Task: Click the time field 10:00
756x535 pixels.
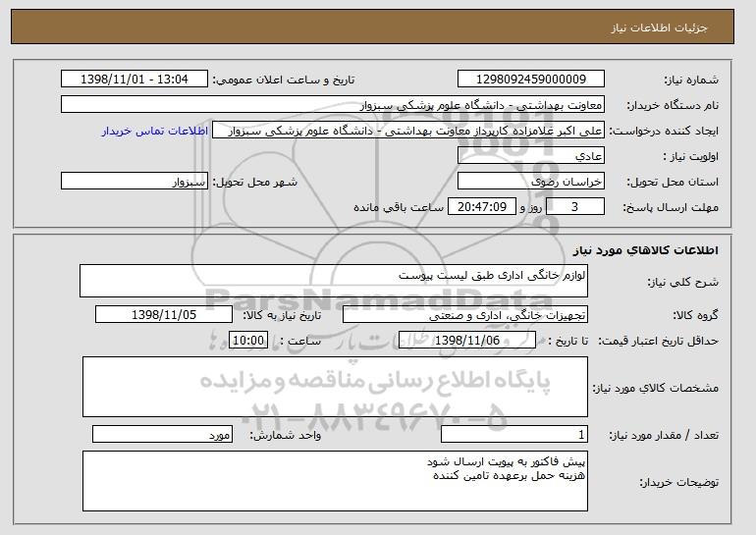Action: click(x=248, y=341)
